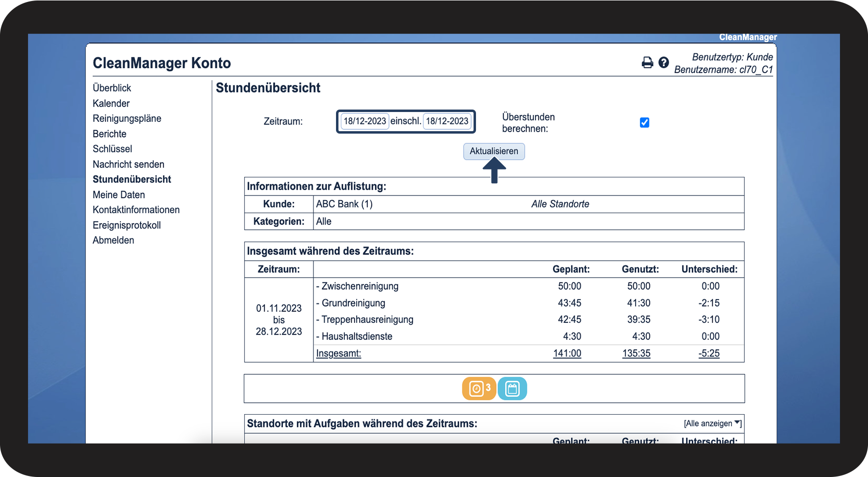868x477 pixels.
Task: Click the end date field after einschl.
Action: pyautogui.click(x=447, y=121)
